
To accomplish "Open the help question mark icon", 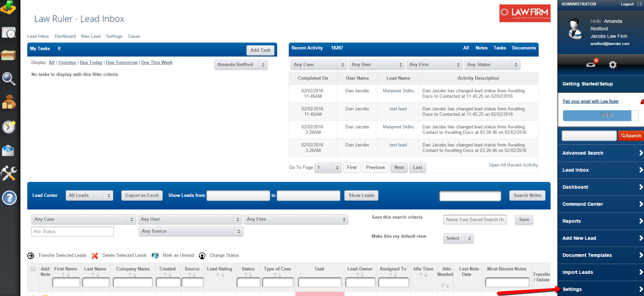I will coord(9,198).
